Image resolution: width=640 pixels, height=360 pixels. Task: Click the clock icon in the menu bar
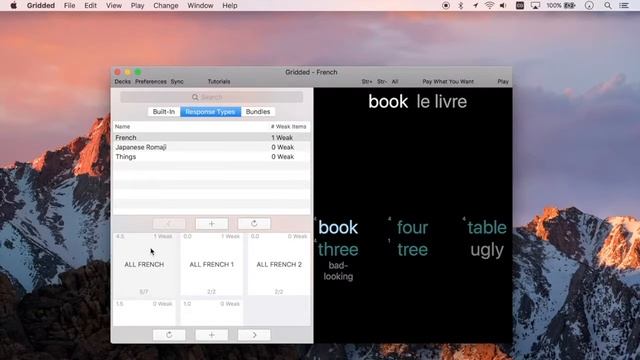(589, 5)
